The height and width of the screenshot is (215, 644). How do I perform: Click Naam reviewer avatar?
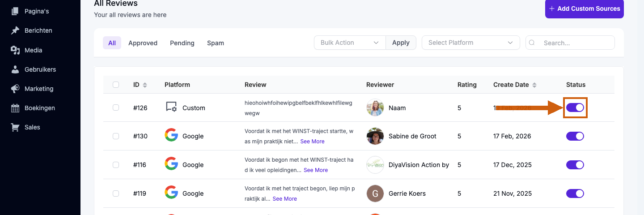tap(375, 107)
